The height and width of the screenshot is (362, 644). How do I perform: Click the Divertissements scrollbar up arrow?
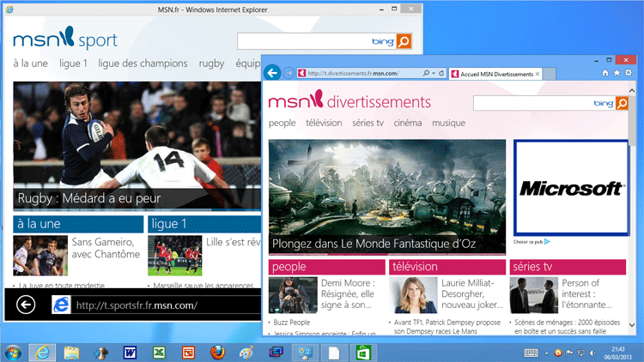pyautogui.click(x=632, y=90)
